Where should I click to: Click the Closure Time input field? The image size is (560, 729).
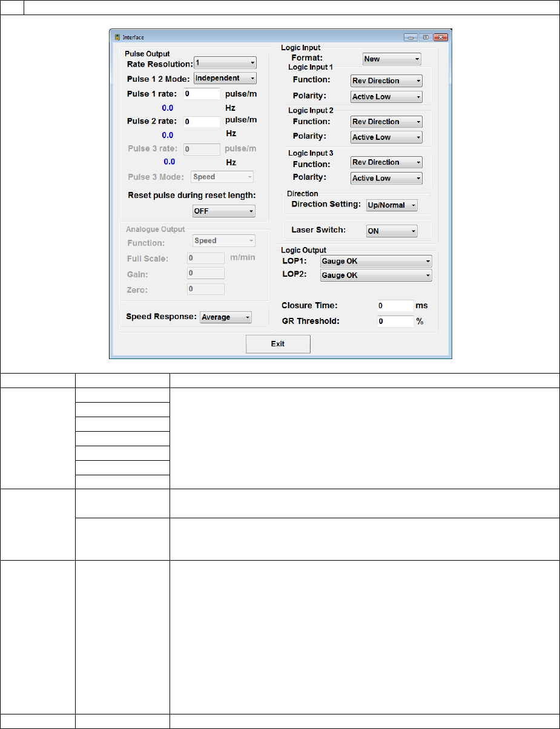tap(395, 306)
